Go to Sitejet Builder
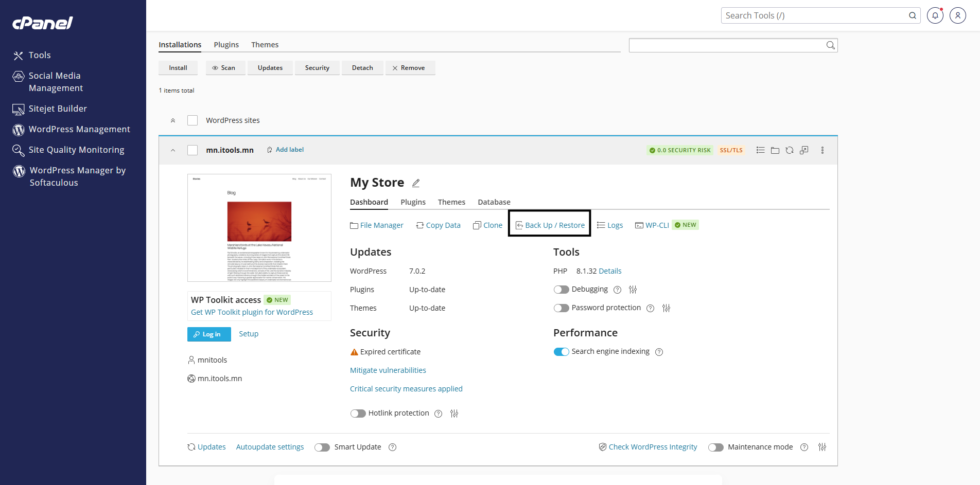 point(50,109)
